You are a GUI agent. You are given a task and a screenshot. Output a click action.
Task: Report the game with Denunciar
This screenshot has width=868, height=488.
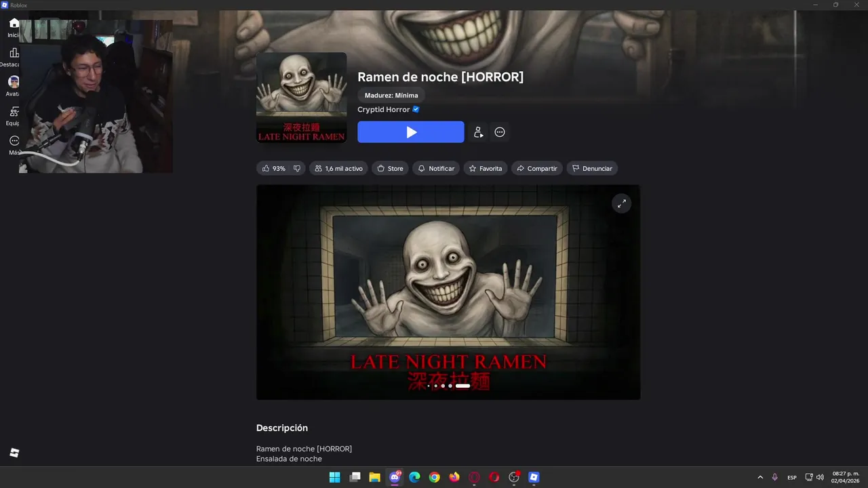pyautogui.click(x=592, y=168)
